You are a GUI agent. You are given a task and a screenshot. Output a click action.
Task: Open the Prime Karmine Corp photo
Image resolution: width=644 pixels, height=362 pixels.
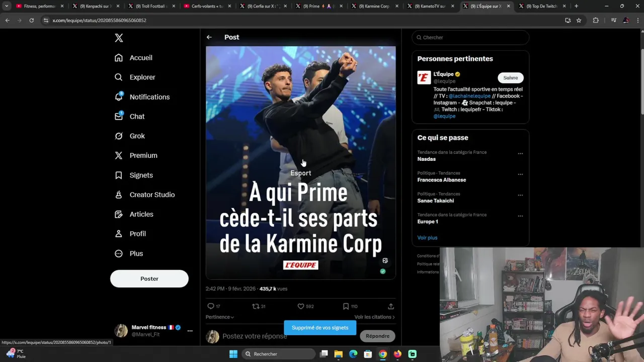click(x=300, y=162)
